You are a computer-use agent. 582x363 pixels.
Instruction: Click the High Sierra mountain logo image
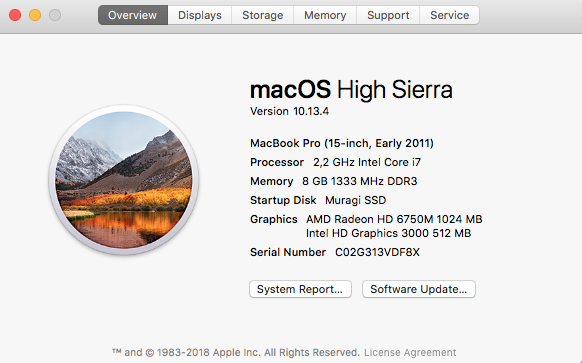click(124, 180)
